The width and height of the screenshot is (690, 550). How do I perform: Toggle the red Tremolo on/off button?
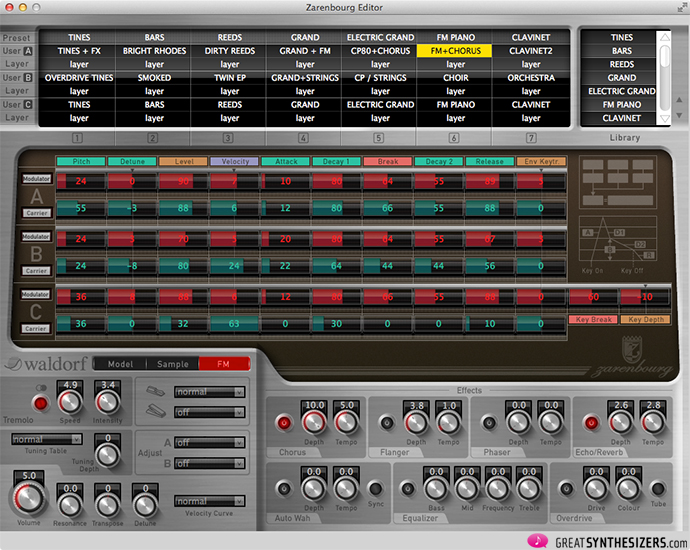coord(41,403)
